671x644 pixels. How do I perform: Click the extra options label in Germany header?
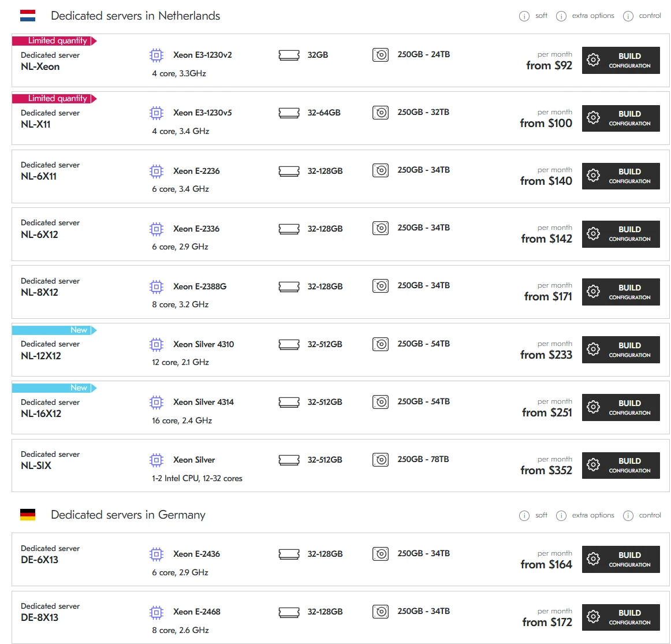tap(593, 515)
